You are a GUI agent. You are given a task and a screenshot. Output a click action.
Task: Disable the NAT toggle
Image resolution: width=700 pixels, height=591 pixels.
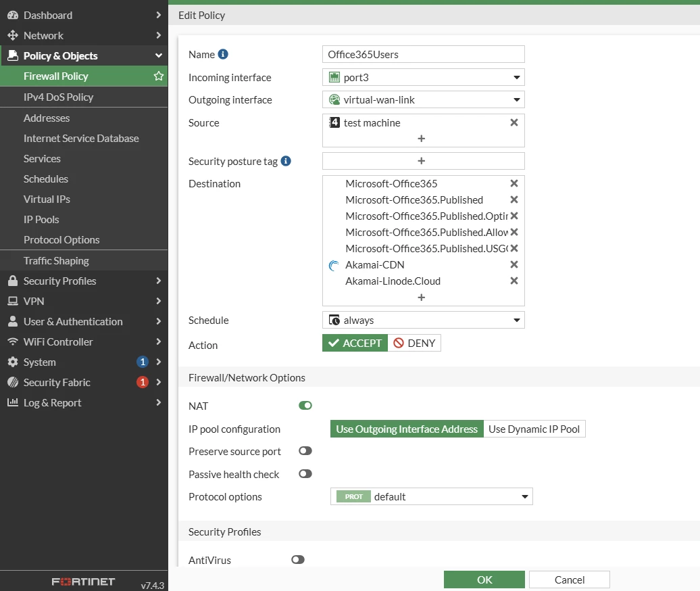[305, 406]
